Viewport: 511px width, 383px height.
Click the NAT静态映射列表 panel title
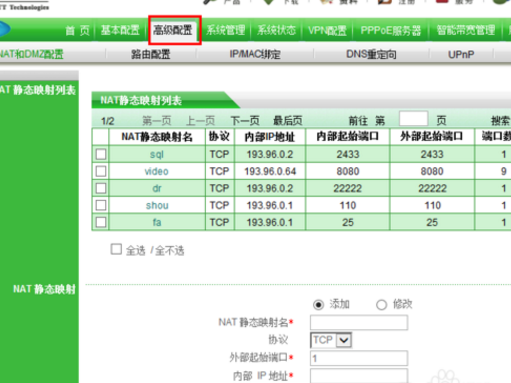click(141, 100)
